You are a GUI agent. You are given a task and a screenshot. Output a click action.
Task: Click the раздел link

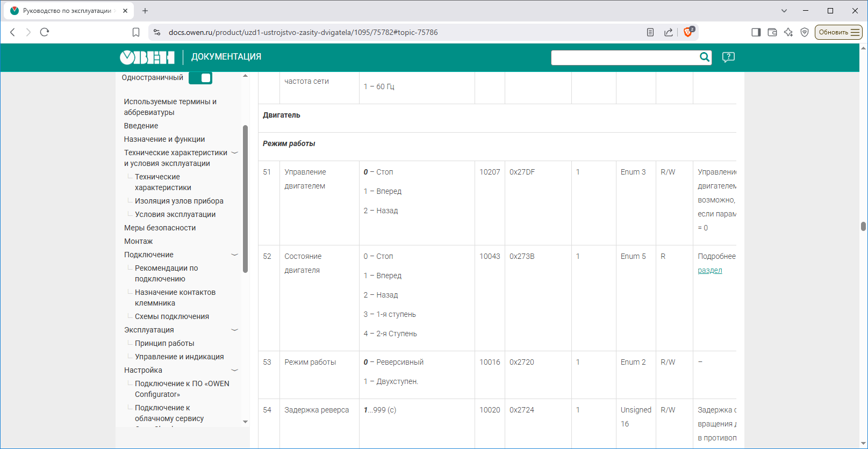[x=709, y=270]
